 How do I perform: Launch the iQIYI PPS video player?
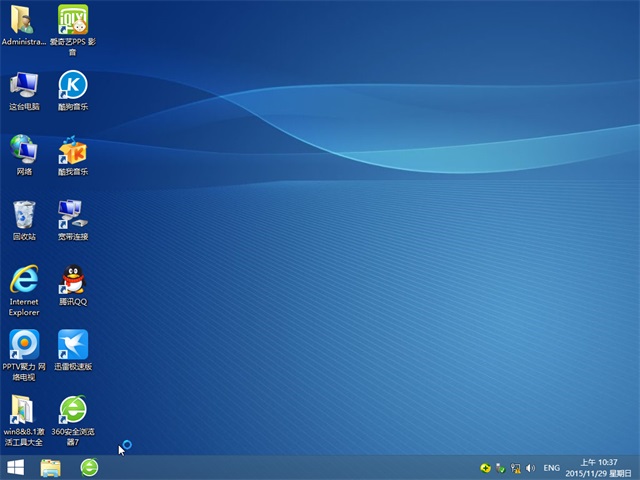pyautogui.click(x=73, y=20)
